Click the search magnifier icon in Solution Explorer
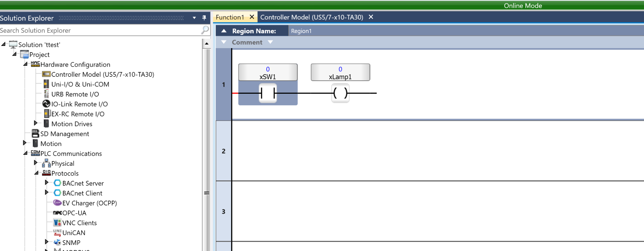This screenshot has height=251, width=644. click(205, 30)
